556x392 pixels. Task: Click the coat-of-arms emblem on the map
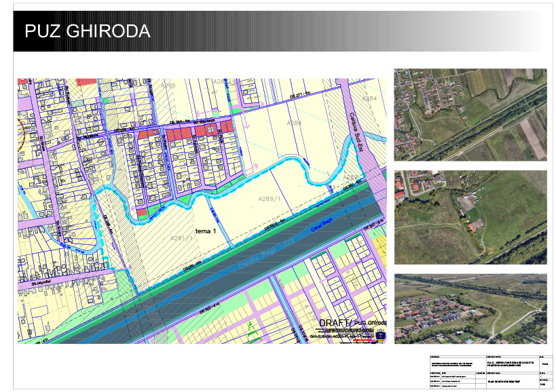pos(379,334)
